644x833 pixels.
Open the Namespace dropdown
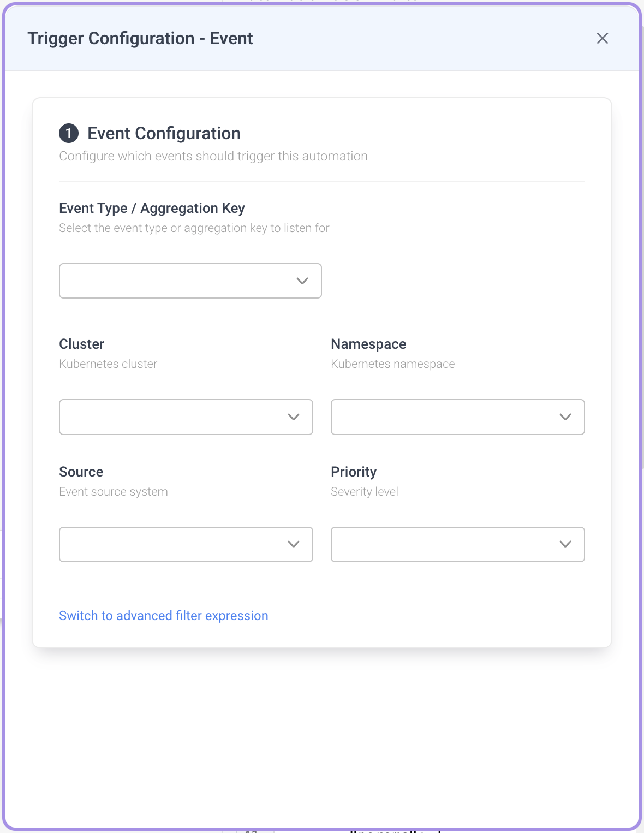click(457, 416)
